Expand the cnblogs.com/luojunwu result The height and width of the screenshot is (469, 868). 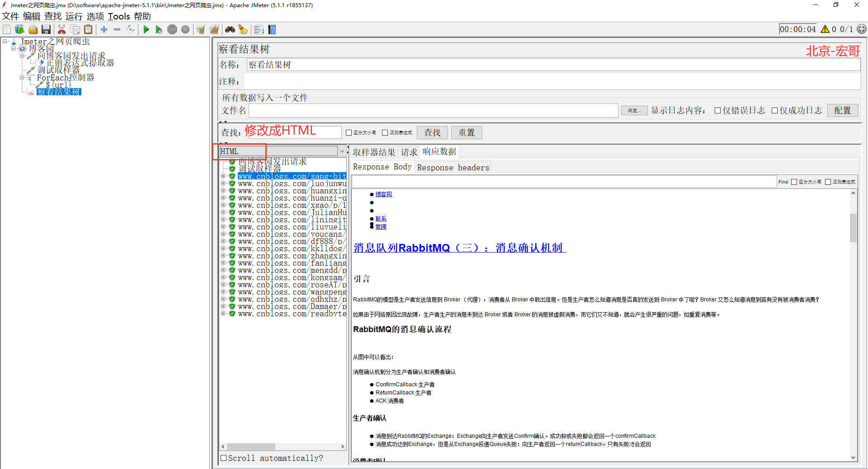[x=223, y=183]
